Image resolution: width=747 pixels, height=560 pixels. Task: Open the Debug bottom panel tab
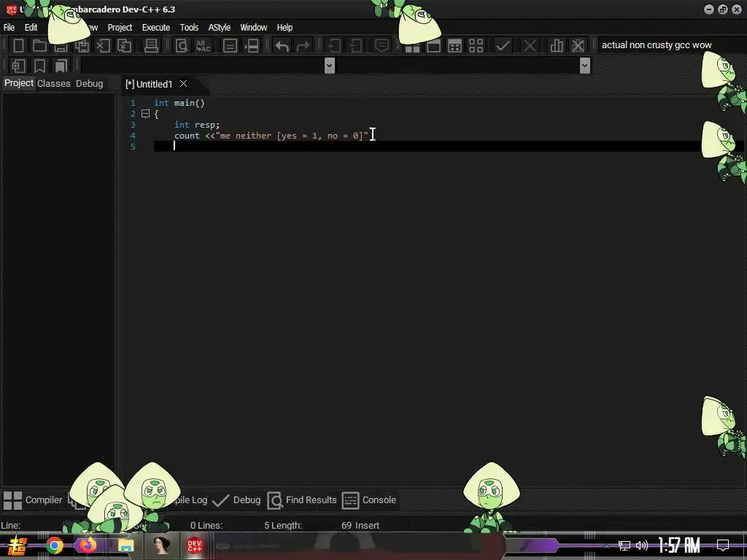(237, 500)
